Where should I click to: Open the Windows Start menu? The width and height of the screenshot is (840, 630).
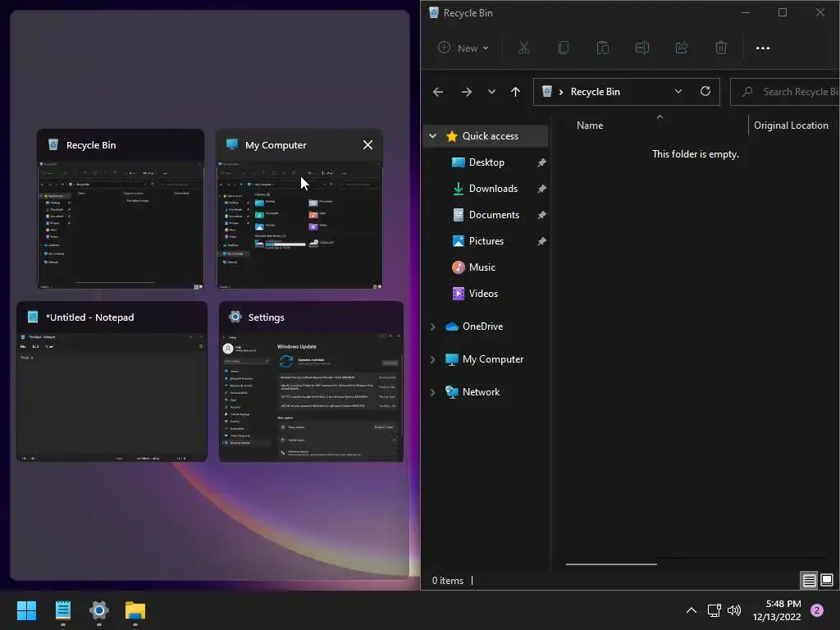coord(26,610)
